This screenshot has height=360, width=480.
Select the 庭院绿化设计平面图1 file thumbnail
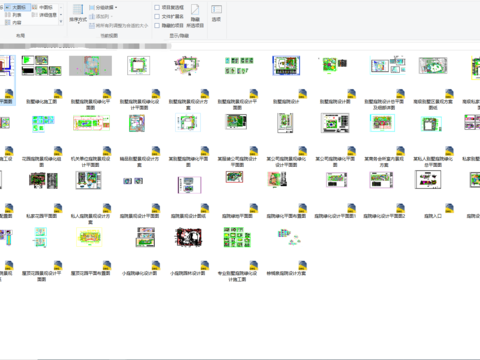coord(337,180)
